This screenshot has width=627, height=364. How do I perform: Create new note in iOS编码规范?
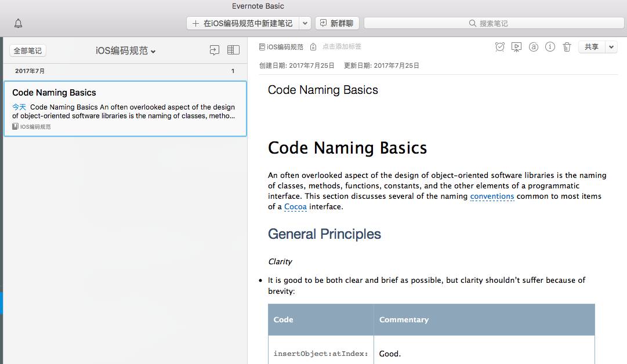243,23
